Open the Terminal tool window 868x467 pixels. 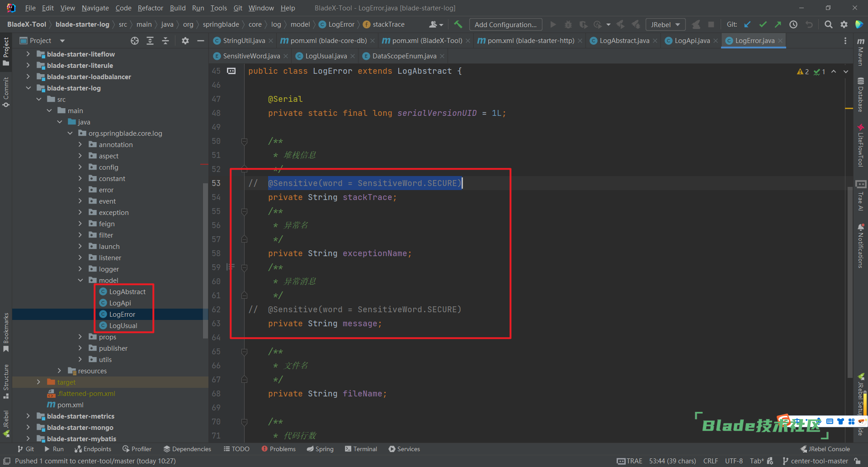pos(361,449)
